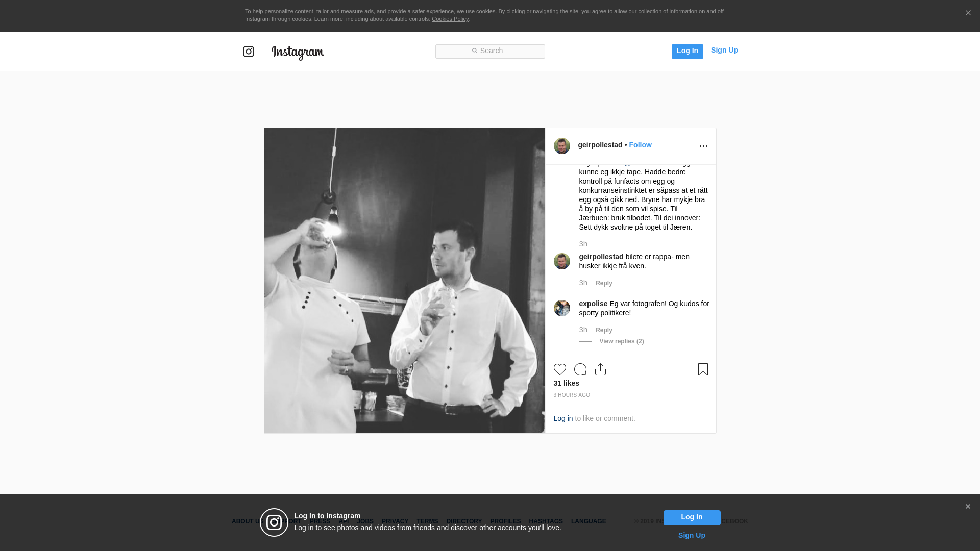Image resolution: width=980 pixels, height=551 pixels.
Task: Open geirpollestad username in post header
Action: (x=600, y=145)
